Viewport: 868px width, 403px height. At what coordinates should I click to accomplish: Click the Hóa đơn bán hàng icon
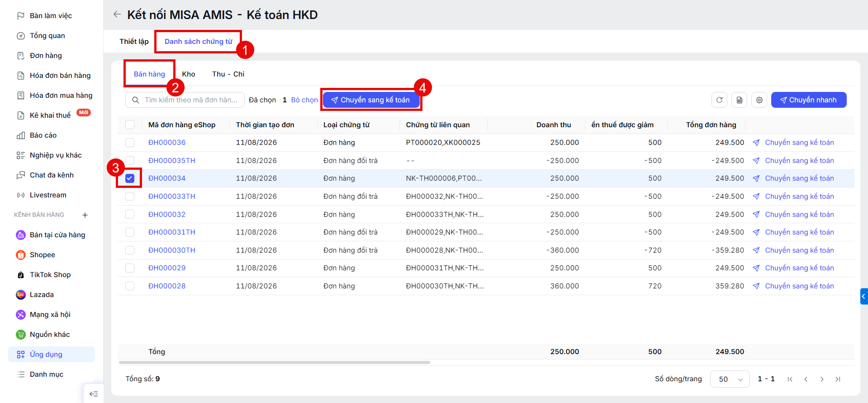pyautogui.click(x=21, y=76)
